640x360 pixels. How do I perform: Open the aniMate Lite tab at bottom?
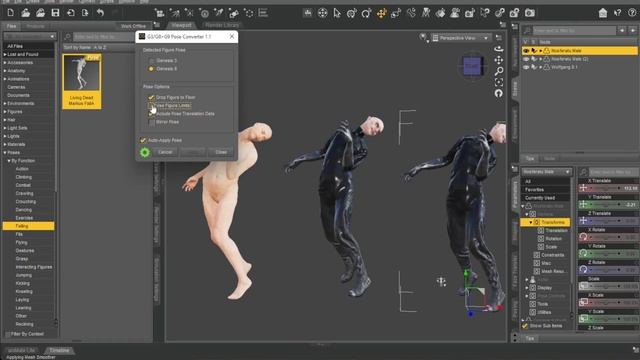tap(22, 350)
